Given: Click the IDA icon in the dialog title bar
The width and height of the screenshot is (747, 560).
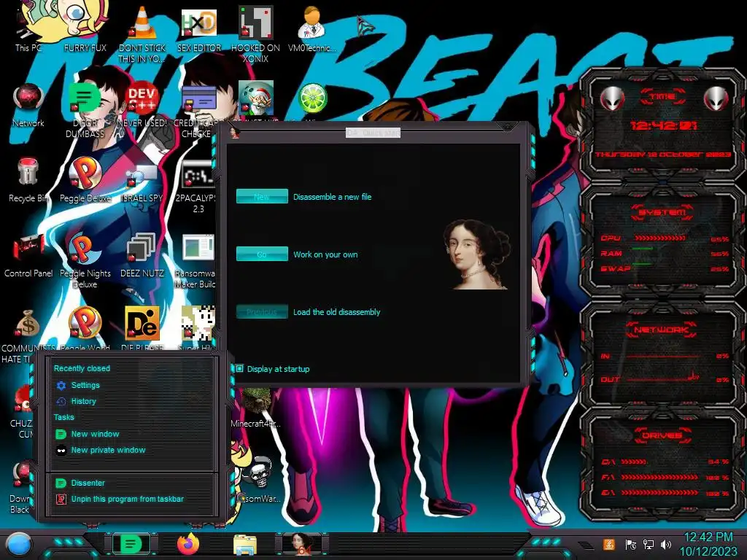Looking at the screenshot, I should point(234,133).
